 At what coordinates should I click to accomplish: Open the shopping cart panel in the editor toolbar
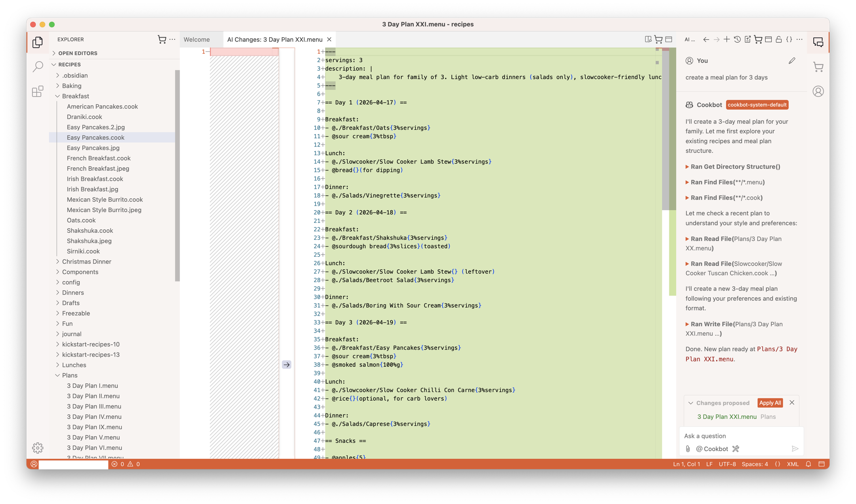click(659, 39)
